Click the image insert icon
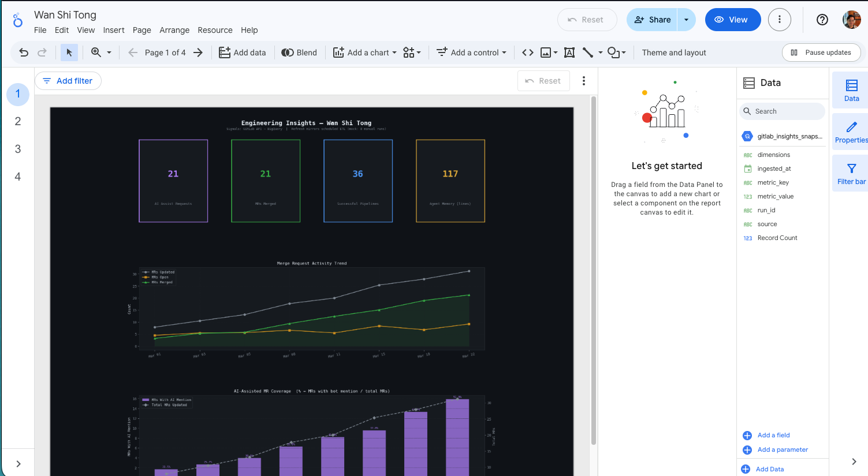The height and width of the screenshot is (476, 868). point(546,53)
